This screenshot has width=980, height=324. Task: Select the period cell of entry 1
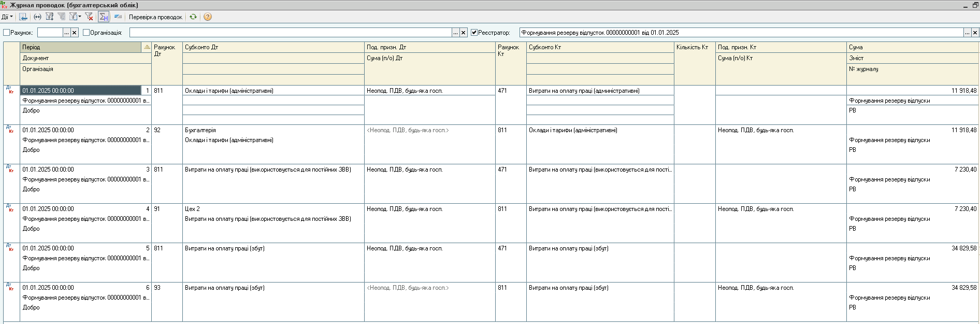80,91
